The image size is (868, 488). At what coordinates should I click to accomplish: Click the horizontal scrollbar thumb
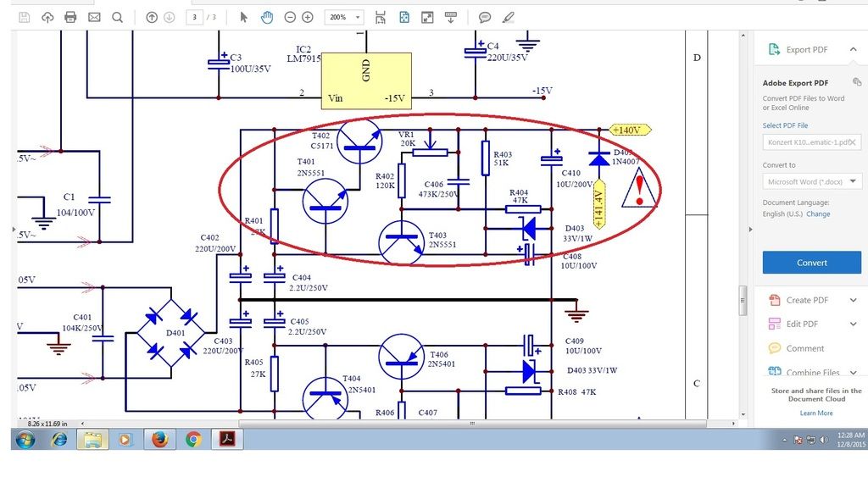pos(472,424)
